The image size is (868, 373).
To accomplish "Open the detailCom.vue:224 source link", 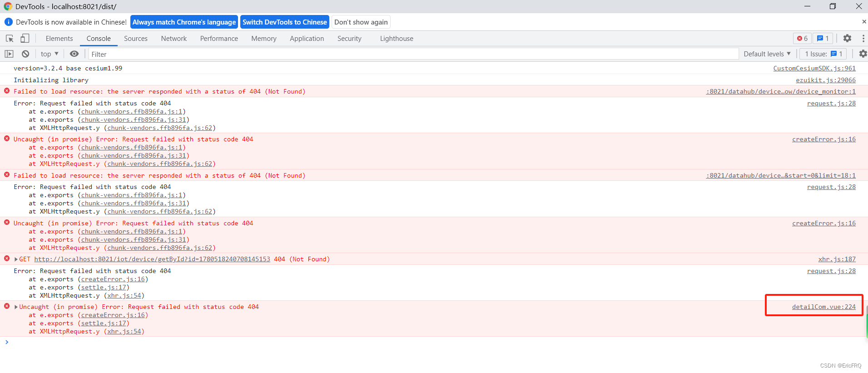I will click(x=824, y=307).
